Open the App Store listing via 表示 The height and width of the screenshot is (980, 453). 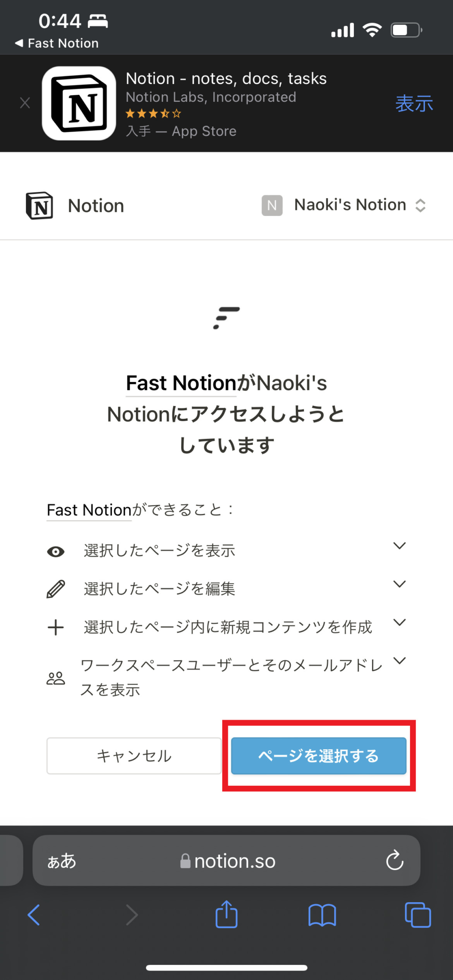point(414,103)
